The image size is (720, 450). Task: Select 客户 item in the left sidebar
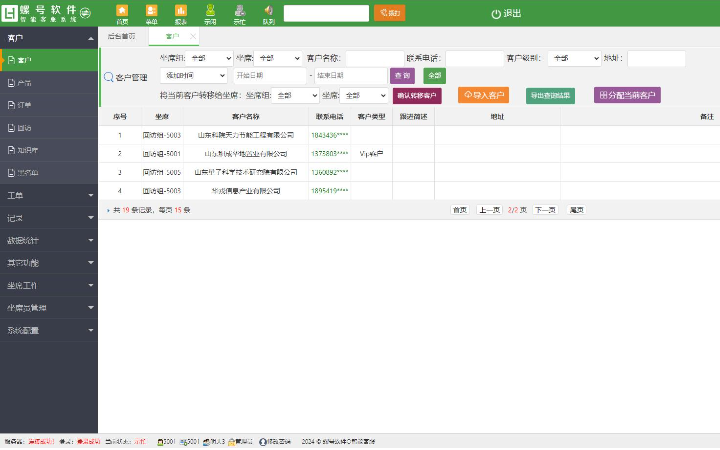pos(49,60)
